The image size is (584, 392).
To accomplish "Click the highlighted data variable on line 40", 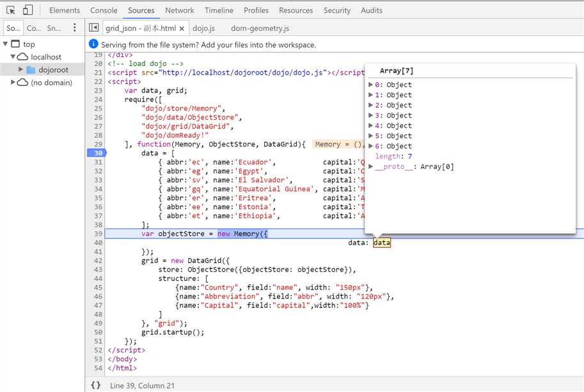I will 381,243.
